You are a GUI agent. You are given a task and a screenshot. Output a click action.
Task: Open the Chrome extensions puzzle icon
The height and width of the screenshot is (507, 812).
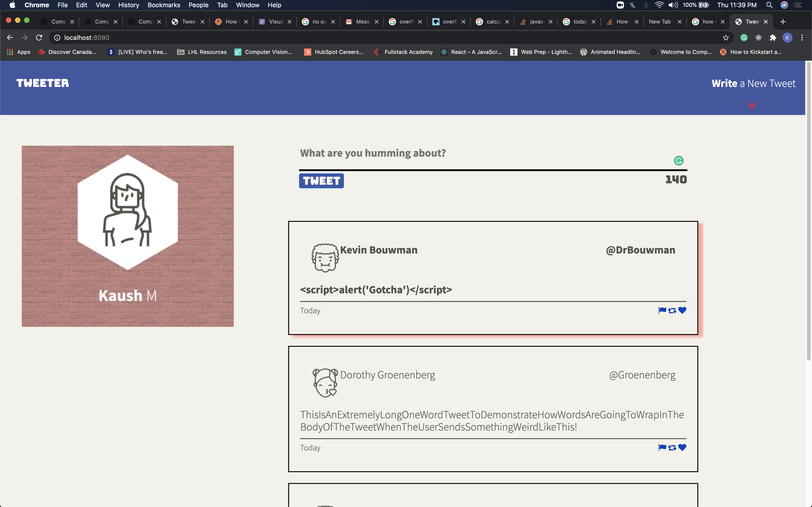pyautogui.click(x=773, y=38)
